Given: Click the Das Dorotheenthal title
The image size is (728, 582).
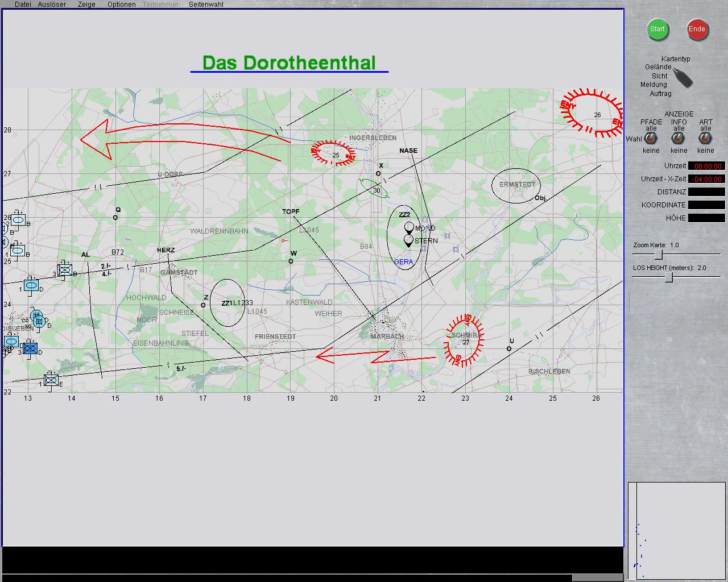Looking at the screenshot, I should pos(289,63).
